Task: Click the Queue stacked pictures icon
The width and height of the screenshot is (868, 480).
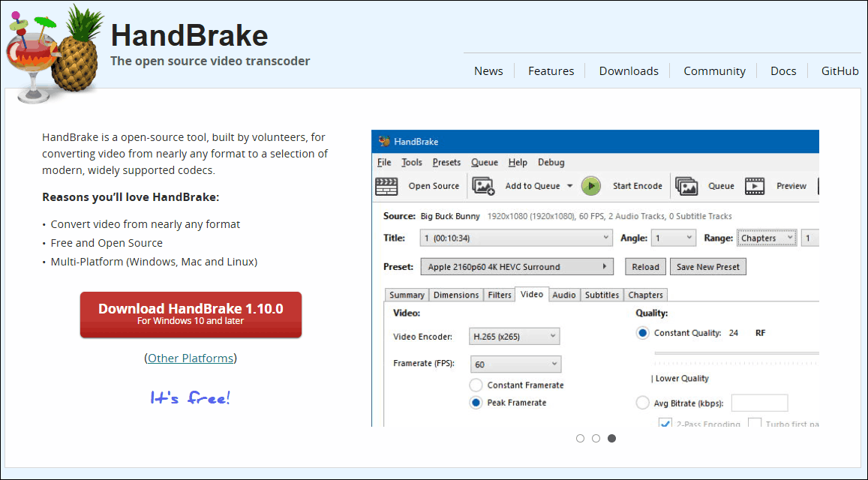Action: 686,186
